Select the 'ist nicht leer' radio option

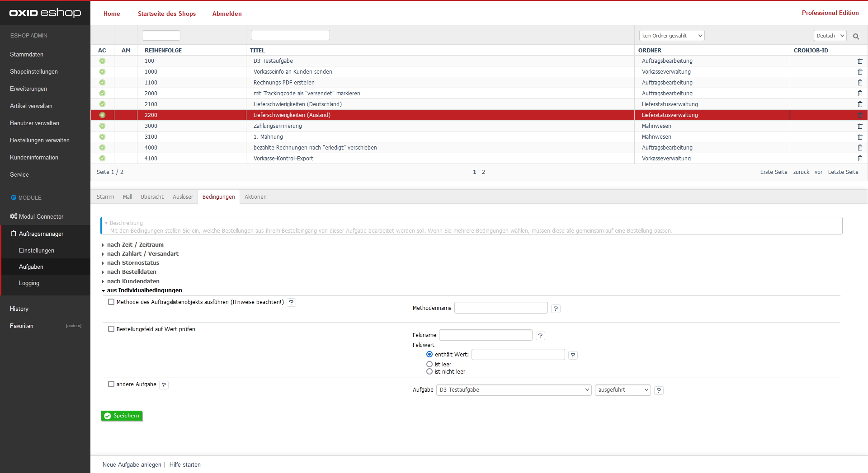[x=429, y=372]
